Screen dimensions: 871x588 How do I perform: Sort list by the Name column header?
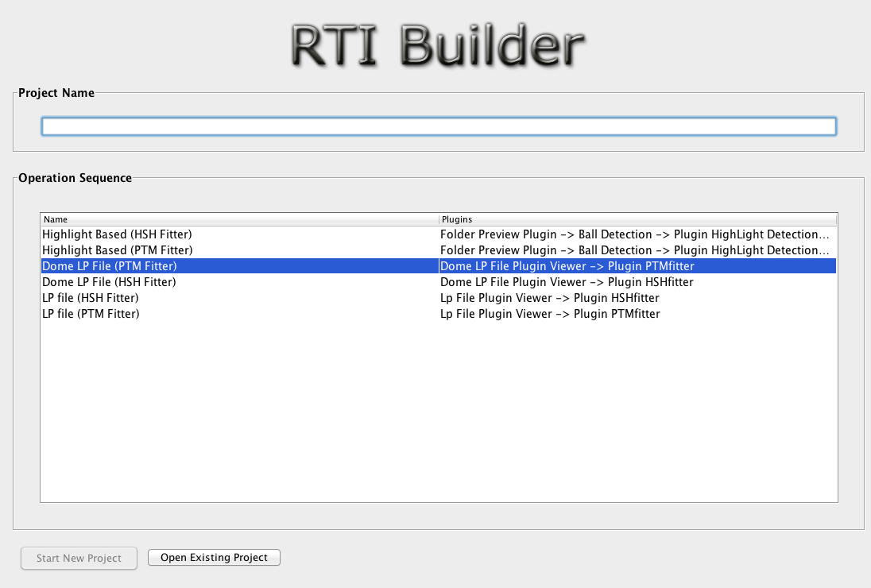pyautogui.click(x=238, y=219)
